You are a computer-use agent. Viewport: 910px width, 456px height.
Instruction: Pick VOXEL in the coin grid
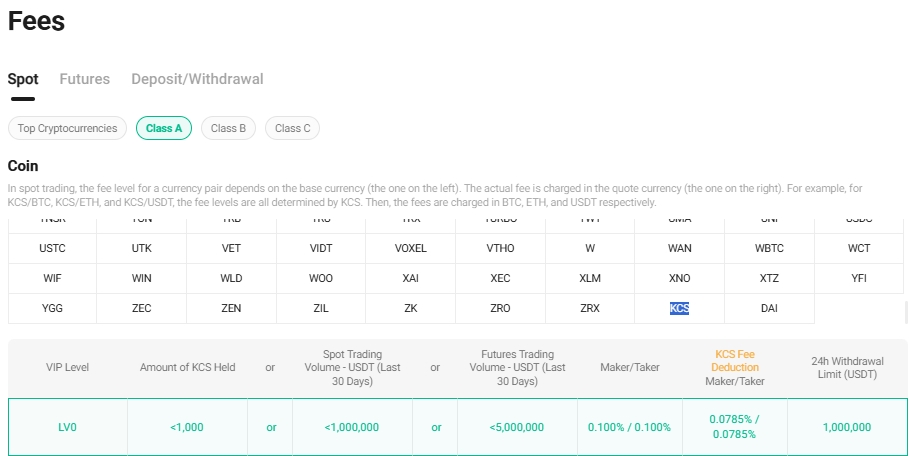point(410,248)
